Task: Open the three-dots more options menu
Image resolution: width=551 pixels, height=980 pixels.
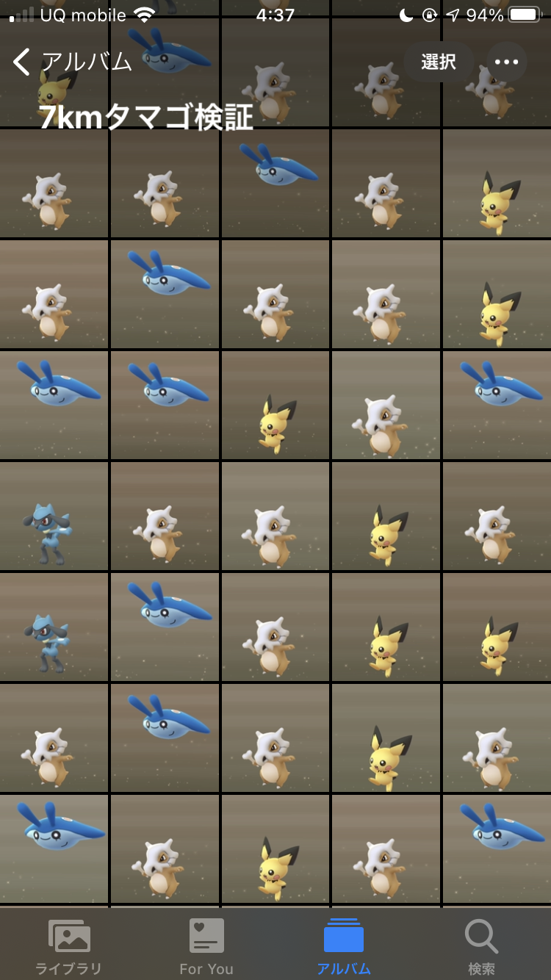Action: tap(506, 62)
